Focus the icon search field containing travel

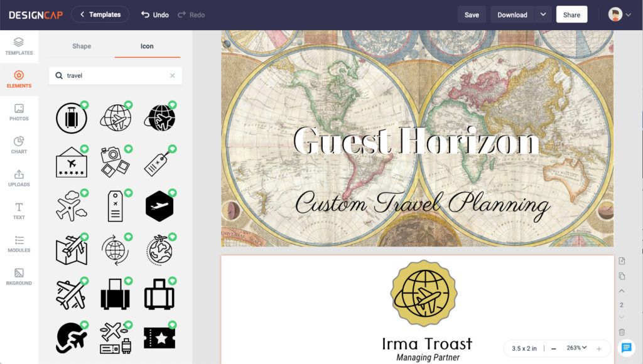pyautogui.click(x=116, y=75)
